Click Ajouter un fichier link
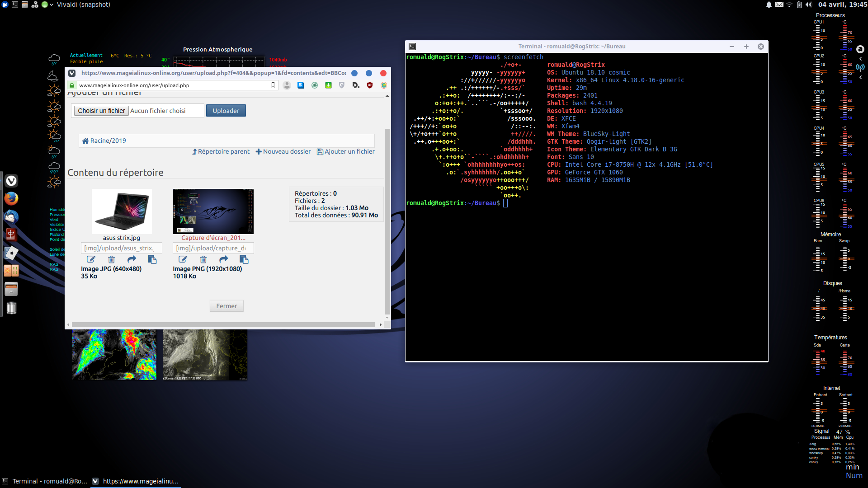 point(346,151)
